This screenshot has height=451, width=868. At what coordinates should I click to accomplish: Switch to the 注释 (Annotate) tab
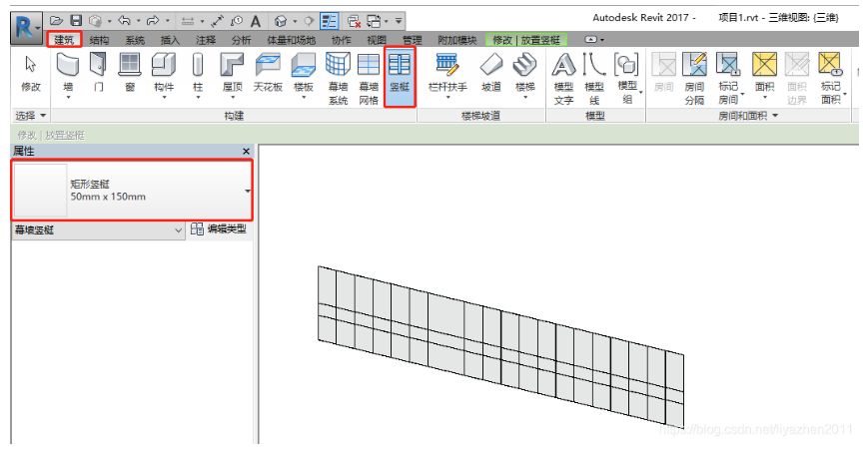206,40
